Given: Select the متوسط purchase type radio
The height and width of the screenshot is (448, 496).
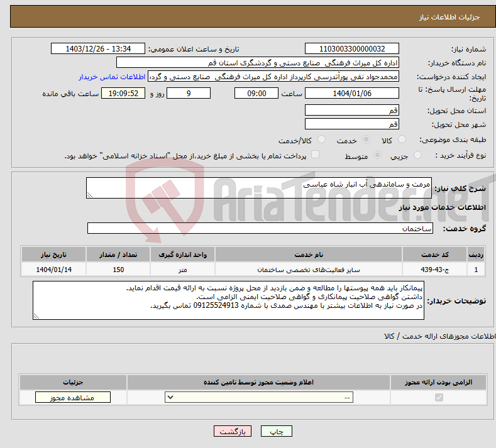Looking at the screenshot, I should (377, 155).
